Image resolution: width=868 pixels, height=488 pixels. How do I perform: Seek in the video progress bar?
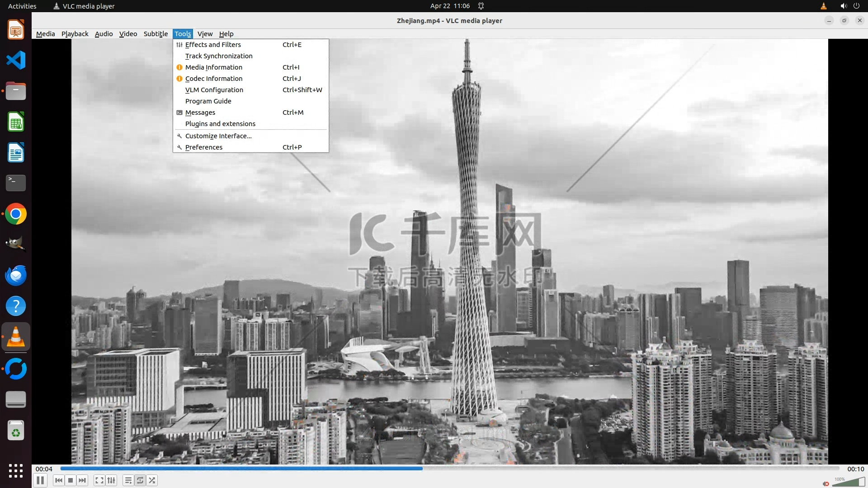pos(449,469)
